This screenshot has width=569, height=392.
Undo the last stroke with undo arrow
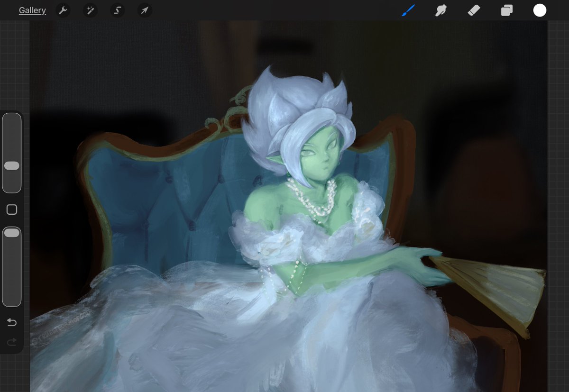12,323
